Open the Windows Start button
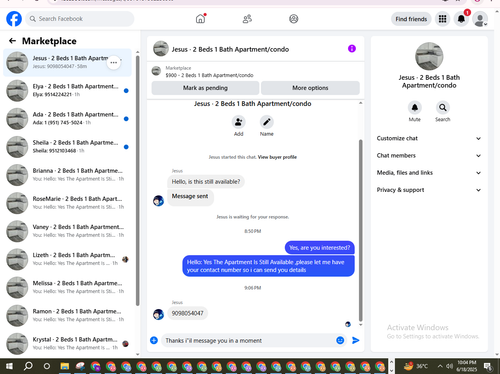The image size is (500, 374). pos(9,366)
